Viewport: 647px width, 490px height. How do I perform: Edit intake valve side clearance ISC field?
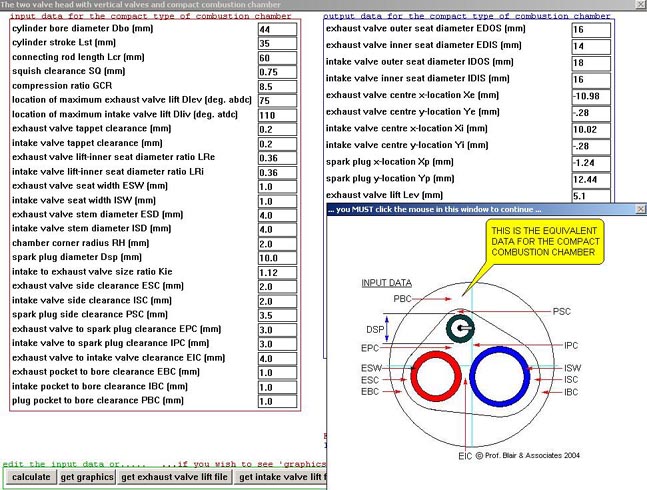click(277, 301)
